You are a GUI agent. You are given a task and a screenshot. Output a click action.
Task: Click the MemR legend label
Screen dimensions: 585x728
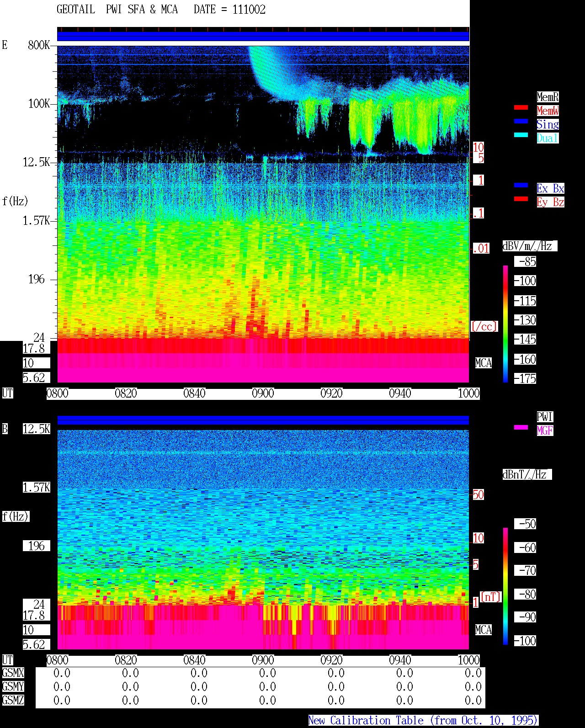(x=548, y=97)
